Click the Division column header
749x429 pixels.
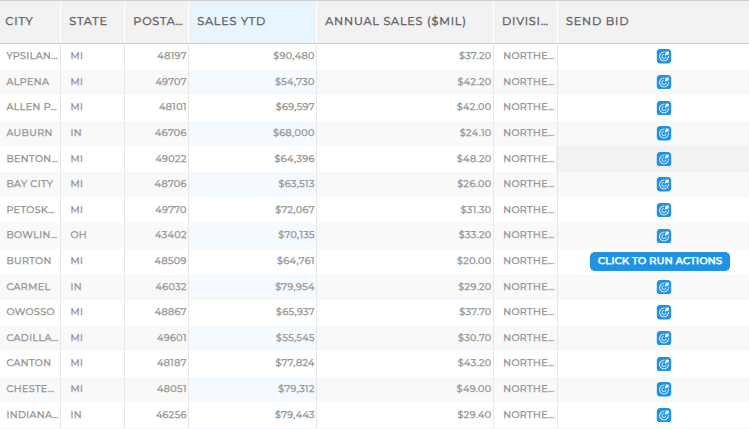click(x=526, y=21)
